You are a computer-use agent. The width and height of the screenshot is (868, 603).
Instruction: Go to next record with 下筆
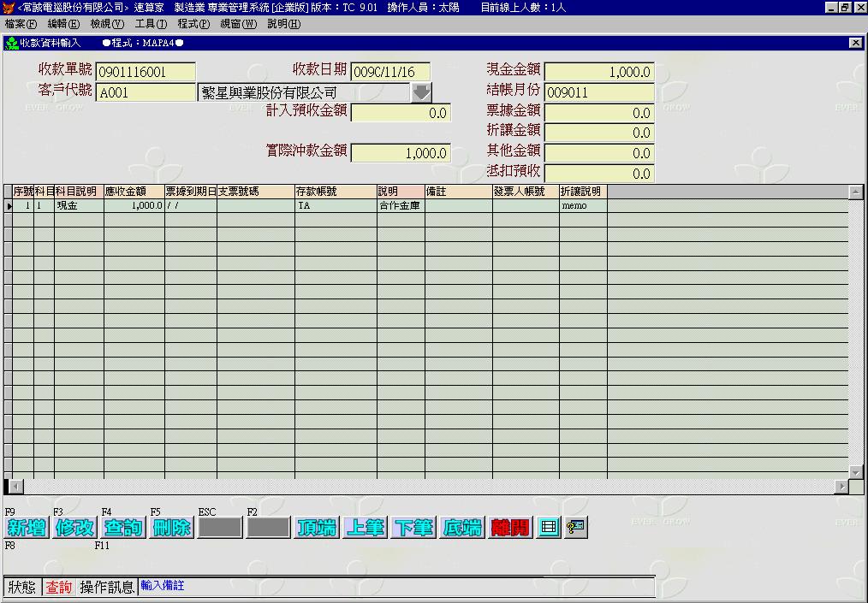pyautogui.click(x=413, y=528)
